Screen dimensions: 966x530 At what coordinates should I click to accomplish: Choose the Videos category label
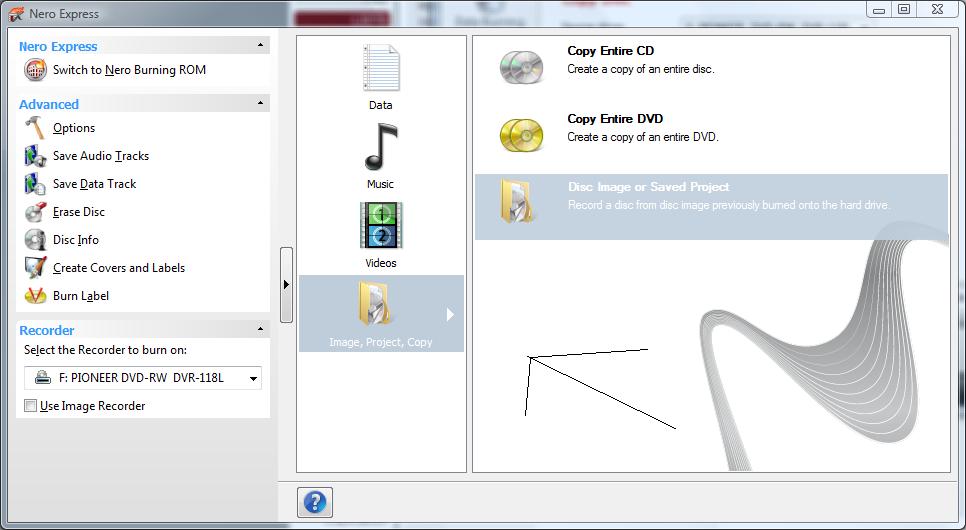381,263
